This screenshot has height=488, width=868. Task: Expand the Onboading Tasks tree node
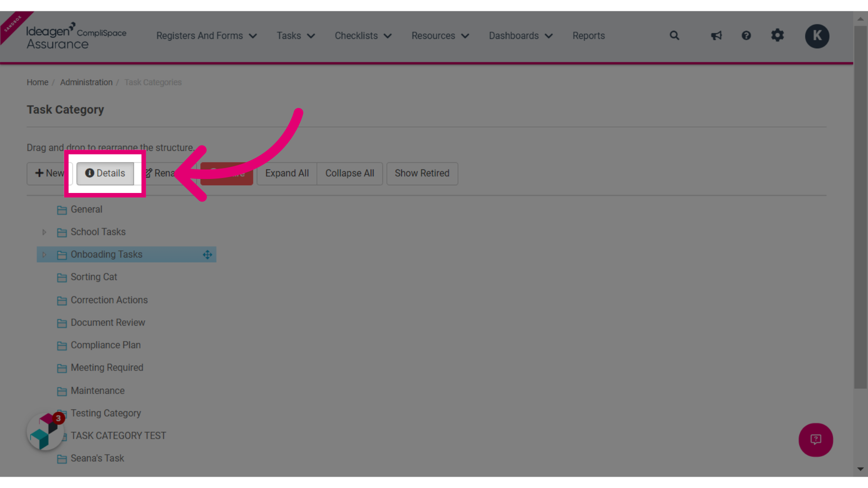click(x=44, y=255)
